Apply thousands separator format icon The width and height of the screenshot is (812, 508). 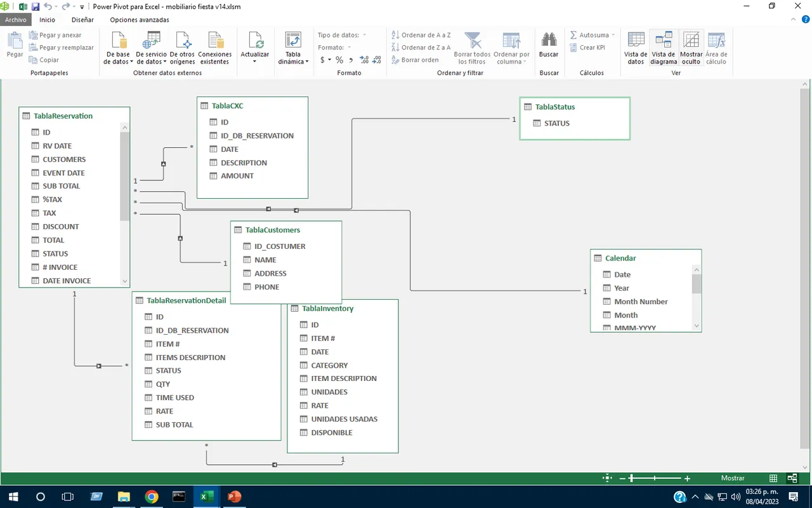(x=351, y=60)
